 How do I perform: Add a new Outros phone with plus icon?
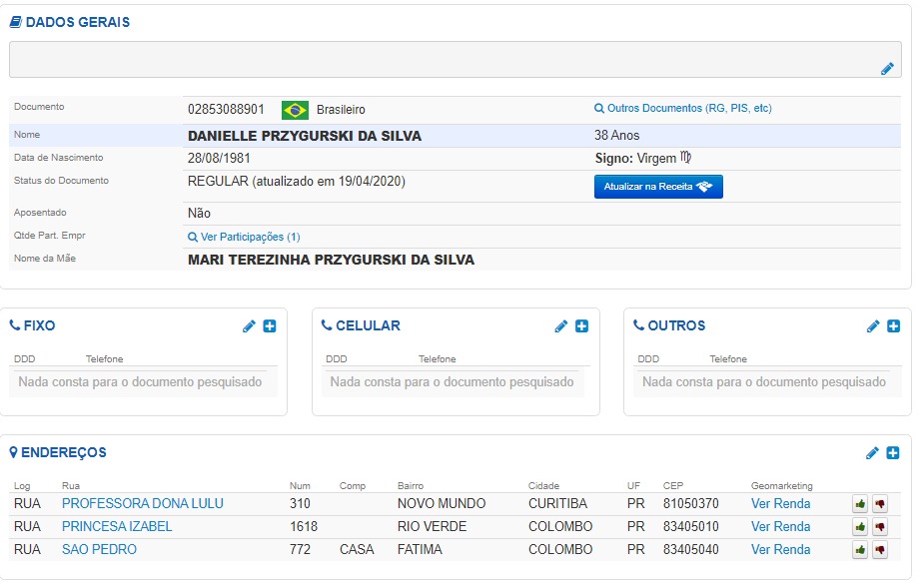coord(894,326)
